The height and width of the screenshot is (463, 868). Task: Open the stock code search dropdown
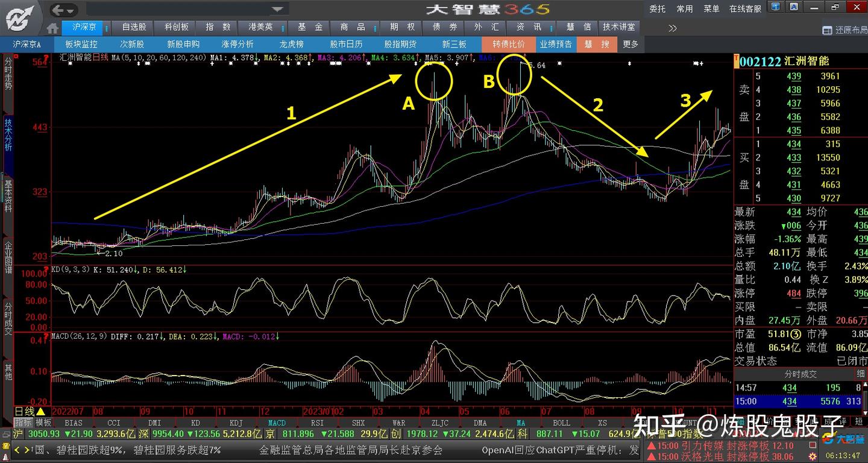[277, 9]
